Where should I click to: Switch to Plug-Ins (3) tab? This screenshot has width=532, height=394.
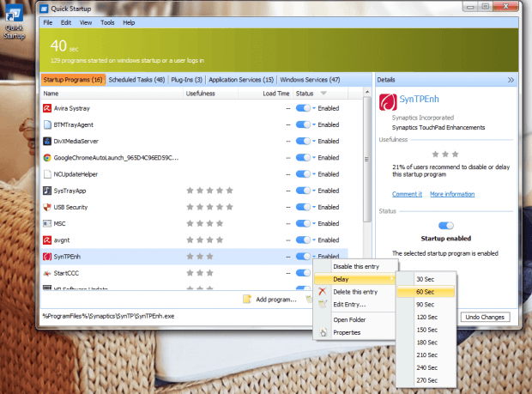coord(186,80)
